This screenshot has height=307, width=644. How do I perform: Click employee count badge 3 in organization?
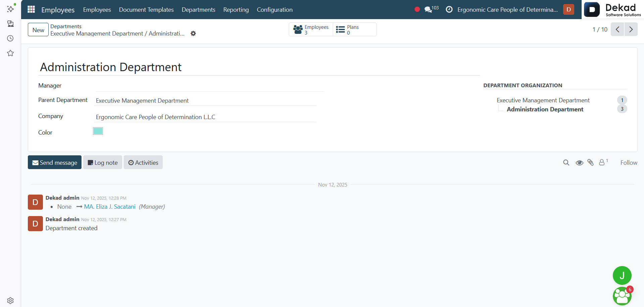[x=622, y=109]
